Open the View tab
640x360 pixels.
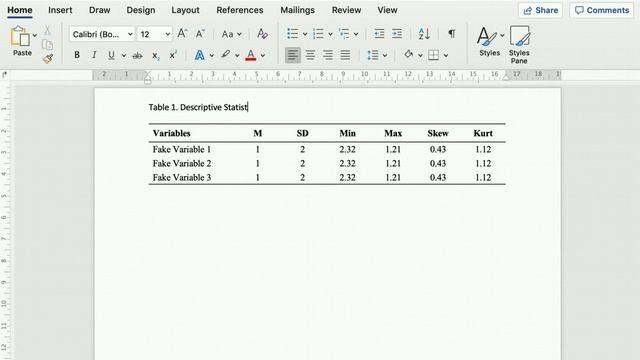click(x=387, y=10)
